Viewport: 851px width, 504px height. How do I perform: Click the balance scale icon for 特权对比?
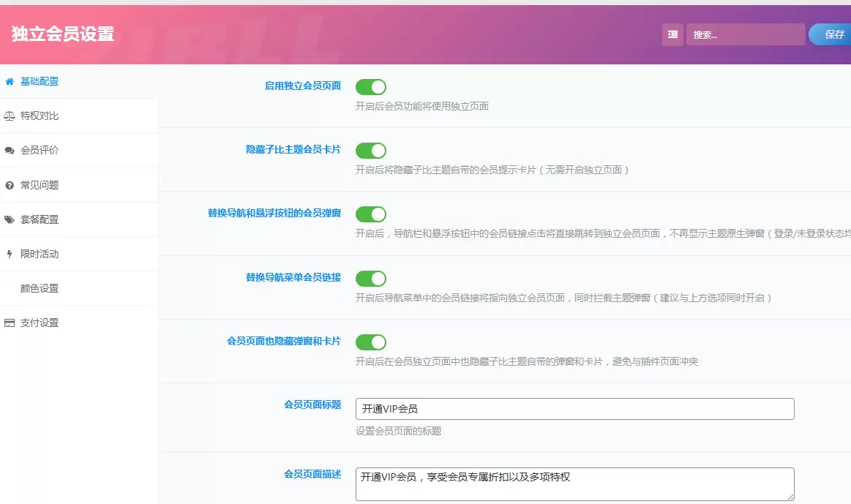tap(10, 116)
